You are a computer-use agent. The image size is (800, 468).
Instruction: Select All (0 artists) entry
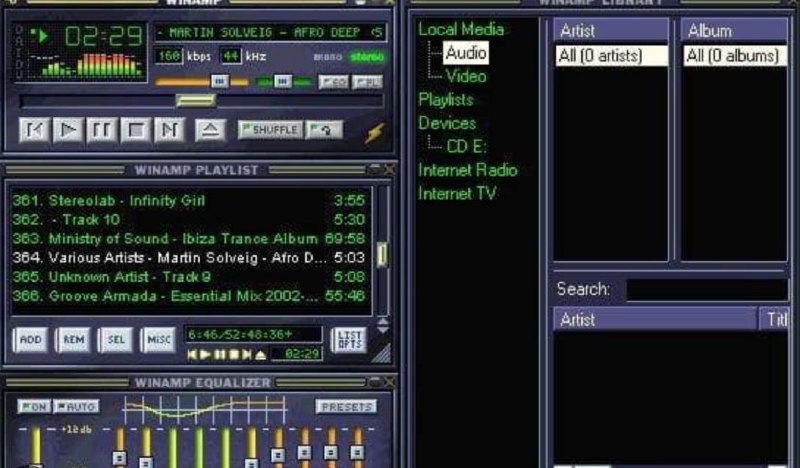[611, 56]
